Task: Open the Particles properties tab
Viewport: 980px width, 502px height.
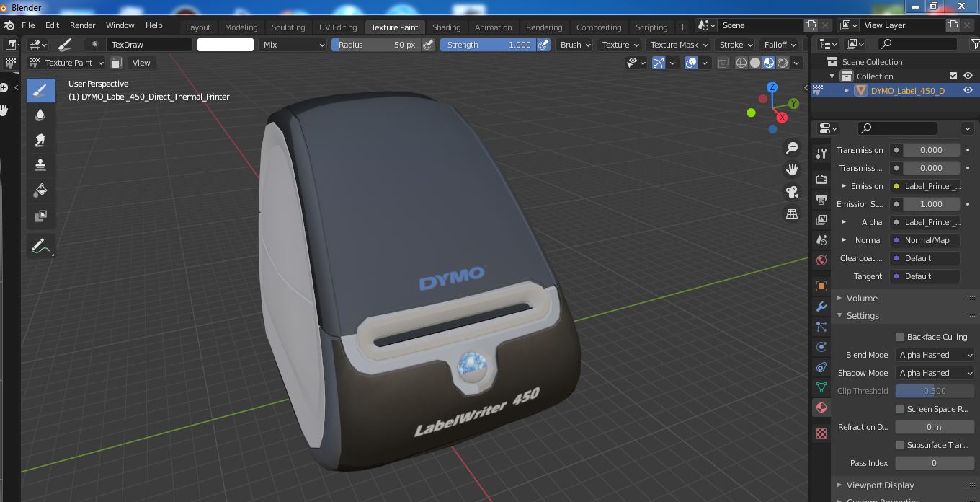Action: (x=821, y=327)
